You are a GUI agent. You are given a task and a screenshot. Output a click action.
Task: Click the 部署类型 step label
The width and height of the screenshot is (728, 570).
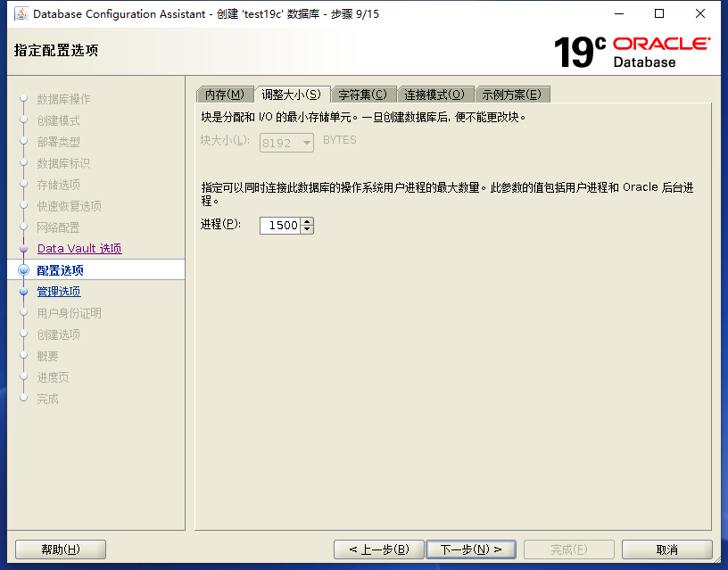point(59,142)
